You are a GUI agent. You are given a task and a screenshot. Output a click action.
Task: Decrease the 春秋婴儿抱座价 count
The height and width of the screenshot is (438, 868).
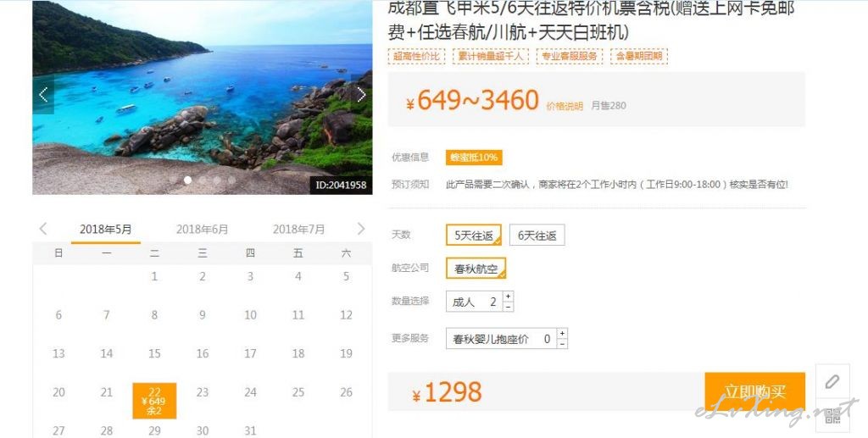(563, 343)
